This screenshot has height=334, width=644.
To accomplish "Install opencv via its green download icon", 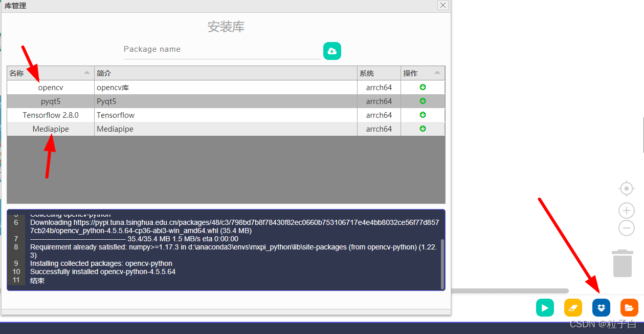I will coord(423,87).
